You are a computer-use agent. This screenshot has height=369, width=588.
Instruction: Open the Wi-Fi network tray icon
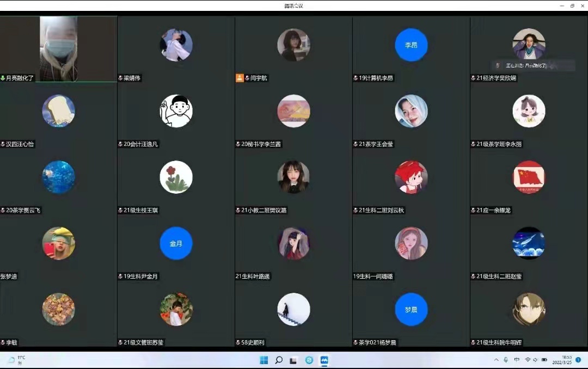point(528,360)
